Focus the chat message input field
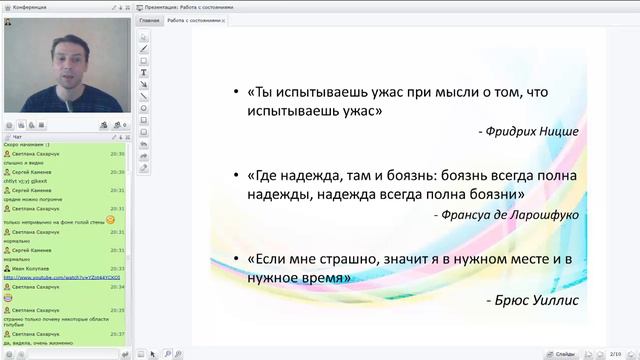640x360 pixels. tap(73, 355)
